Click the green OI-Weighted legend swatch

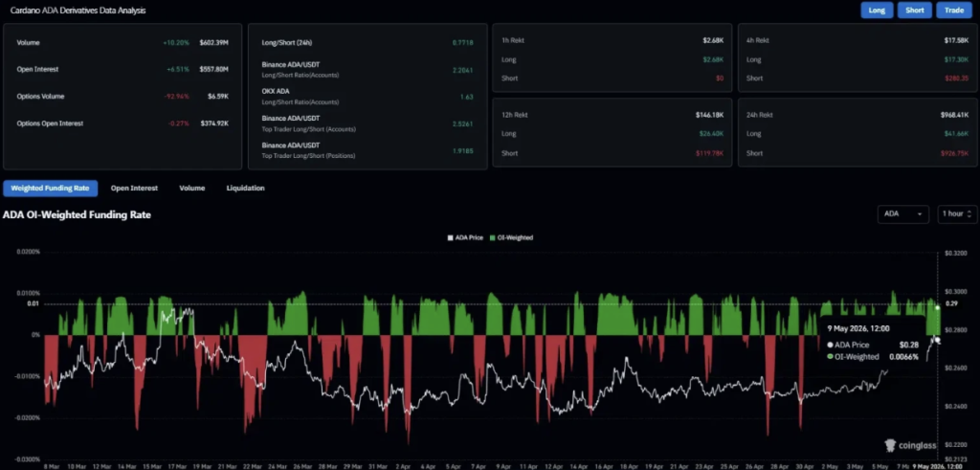click(492, 237)
